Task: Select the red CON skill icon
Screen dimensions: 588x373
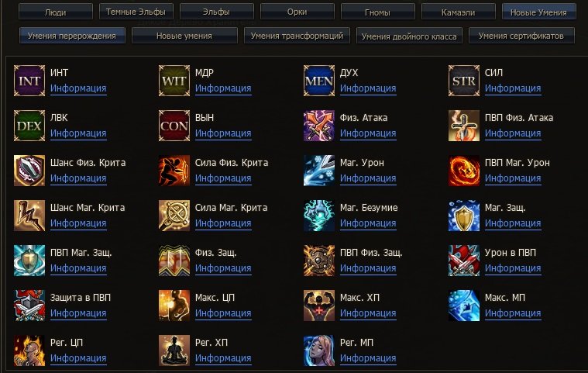Action: (x=174, y=126)
